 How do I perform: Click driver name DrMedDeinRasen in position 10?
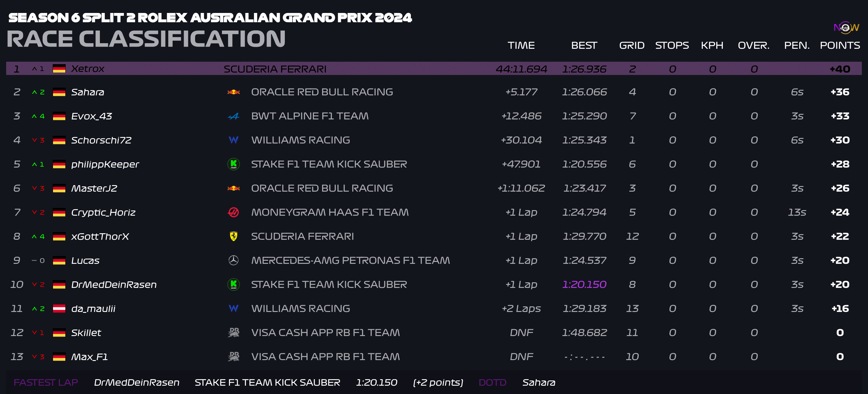(x=114, y=285)
